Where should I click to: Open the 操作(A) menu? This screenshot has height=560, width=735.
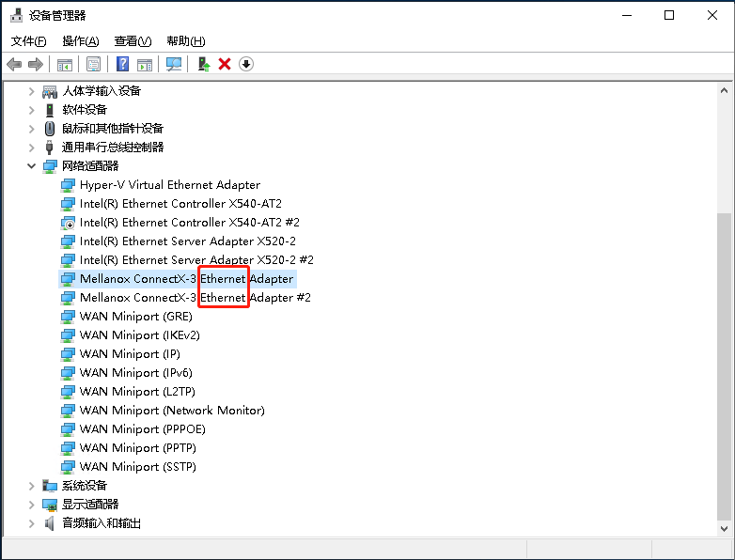(81, 41)
